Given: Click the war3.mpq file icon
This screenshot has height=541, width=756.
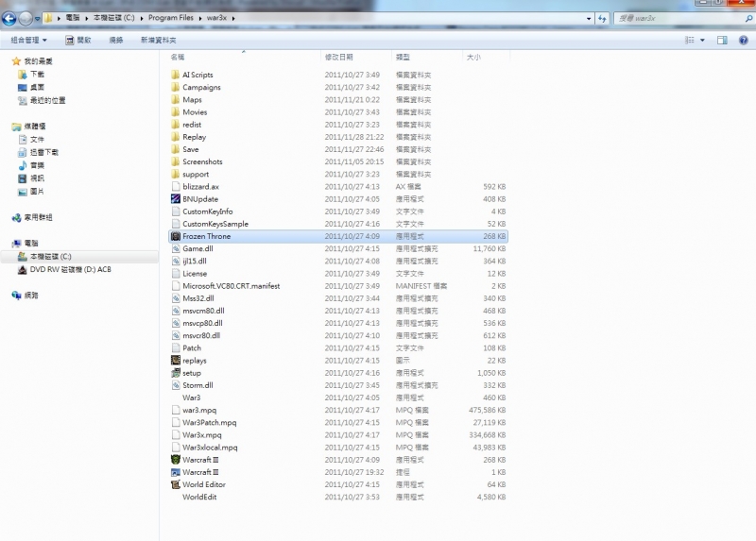Looking at the screenshot, I should (176, 410).
